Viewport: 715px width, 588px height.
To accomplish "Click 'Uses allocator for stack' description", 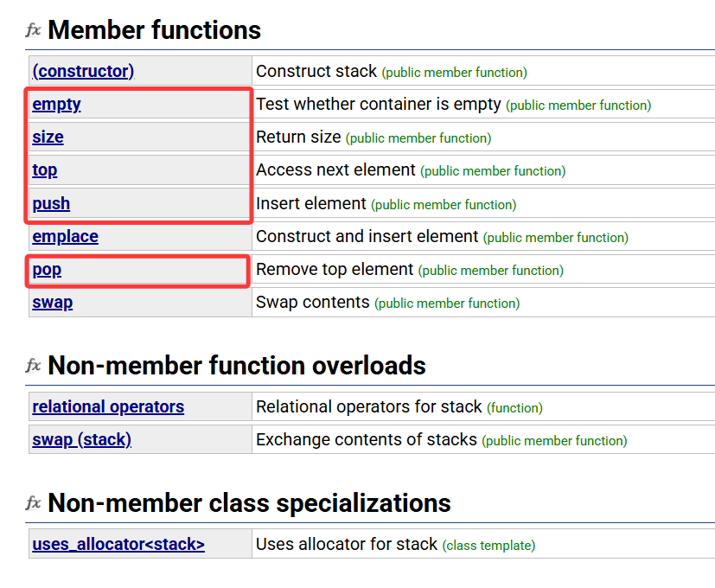I will 347,544.
